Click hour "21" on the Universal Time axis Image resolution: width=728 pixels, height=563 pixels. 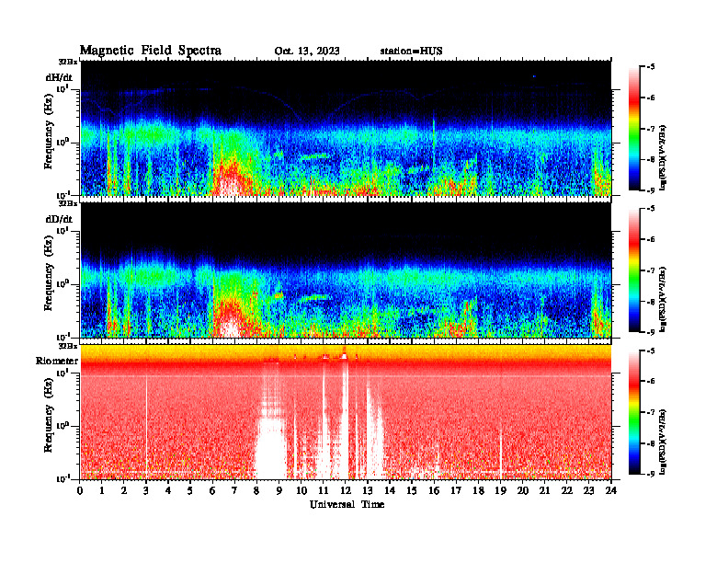pos(544,491)
